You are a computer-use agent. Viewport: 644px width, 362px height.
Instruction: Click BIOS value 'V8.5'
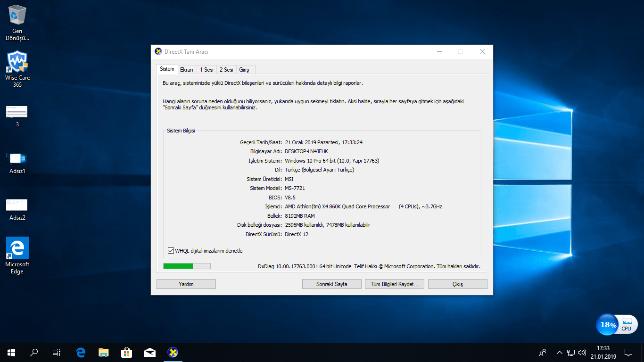[290, 197]
